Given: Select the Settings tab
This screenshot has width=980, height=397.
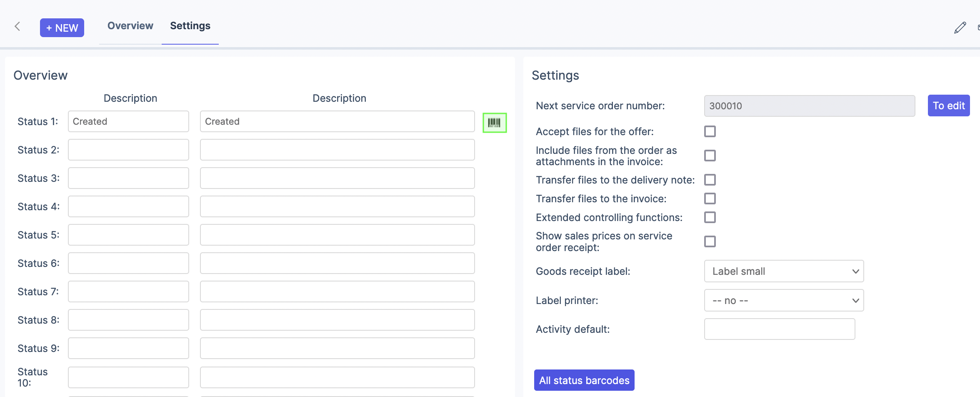Looking at the screenshot, I should (x=190, y=26).
